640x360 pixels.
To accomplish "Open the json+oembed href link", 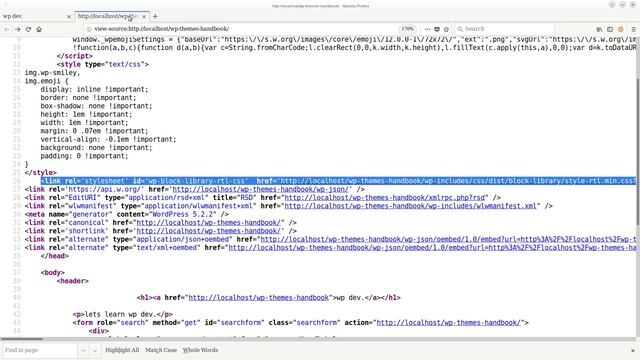I will tap(448, 239).
